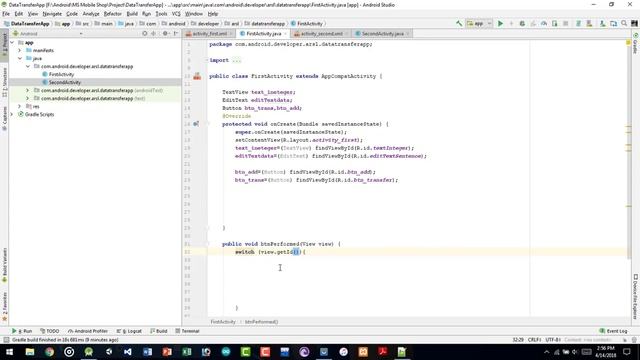Click collapse all icon in Project panel
640x360 pixels.
(153, 33)
